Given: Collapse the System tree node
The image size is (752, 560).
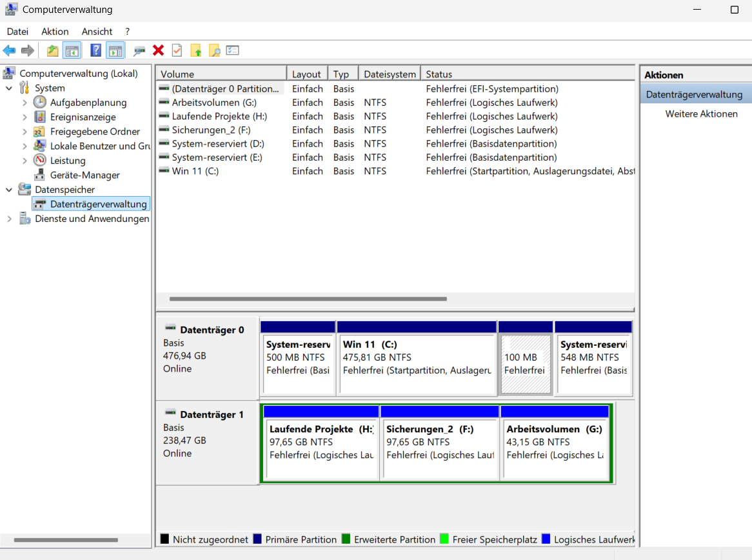Looking at the screenshot, I should coord(9,88).
